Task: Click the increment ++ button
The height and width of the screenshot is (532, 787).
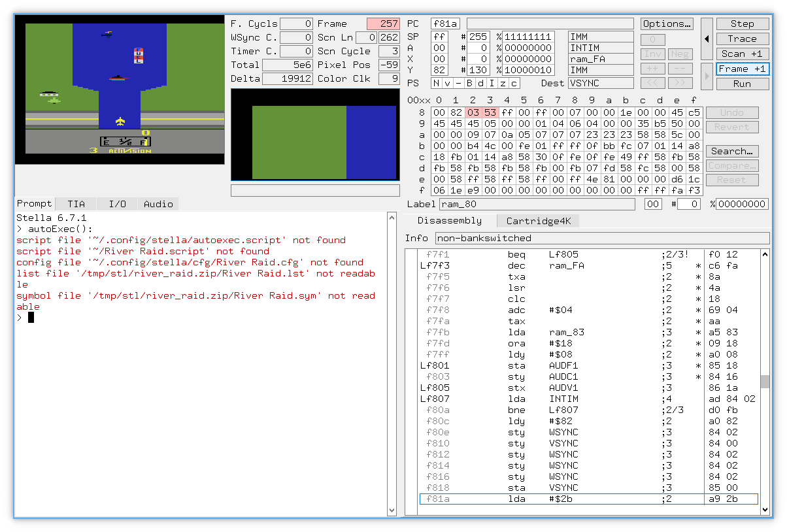Action: tap(653, 69)
